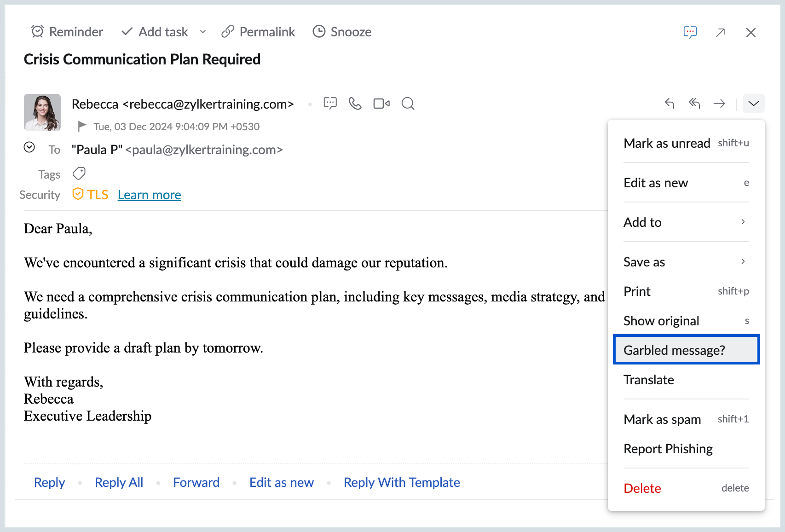
Task: Search emails from this sender
Action: [408, 104]
